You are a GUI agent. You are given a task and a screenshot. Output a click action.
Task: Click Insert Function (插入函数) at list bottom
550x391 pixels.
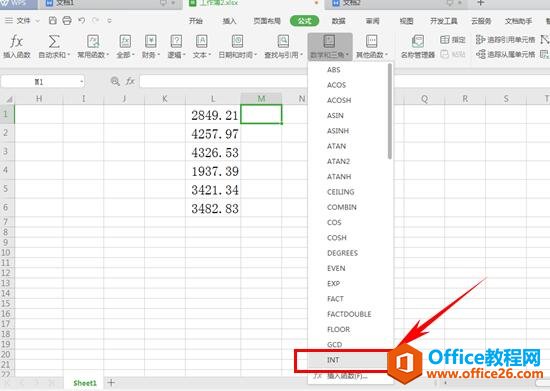[347, 376]
